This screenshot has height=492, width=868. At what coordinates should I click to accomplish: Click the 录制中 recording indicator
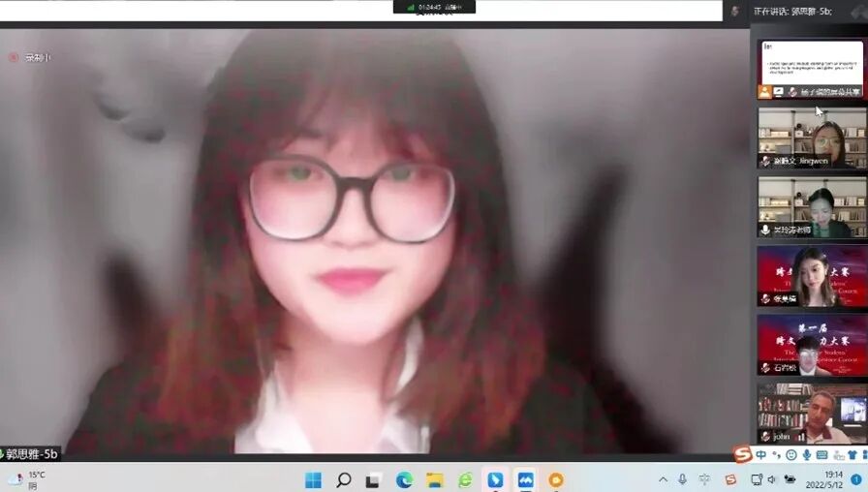[x=30, y=57]
